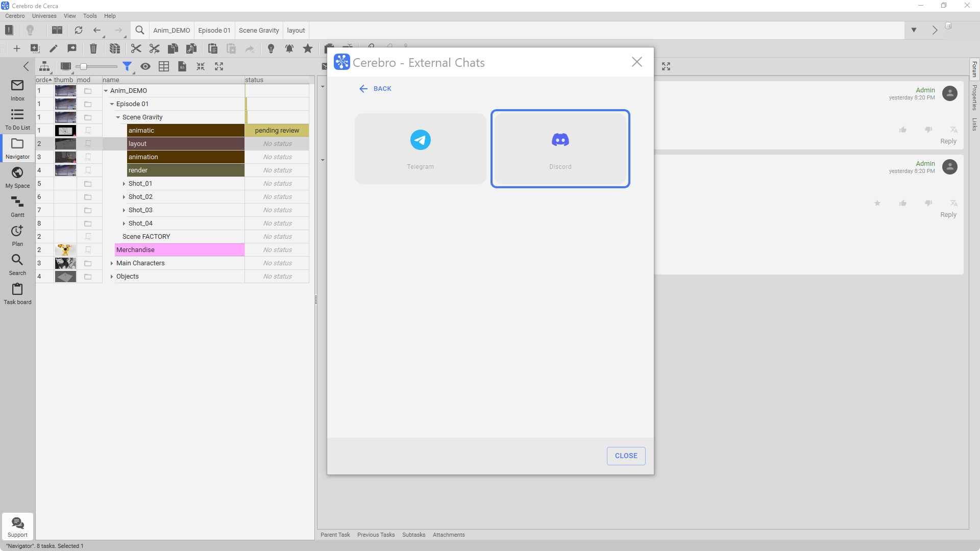Click the edit task pencil icon
This screenshot has height=551, width=980.
tap(54, 48)
